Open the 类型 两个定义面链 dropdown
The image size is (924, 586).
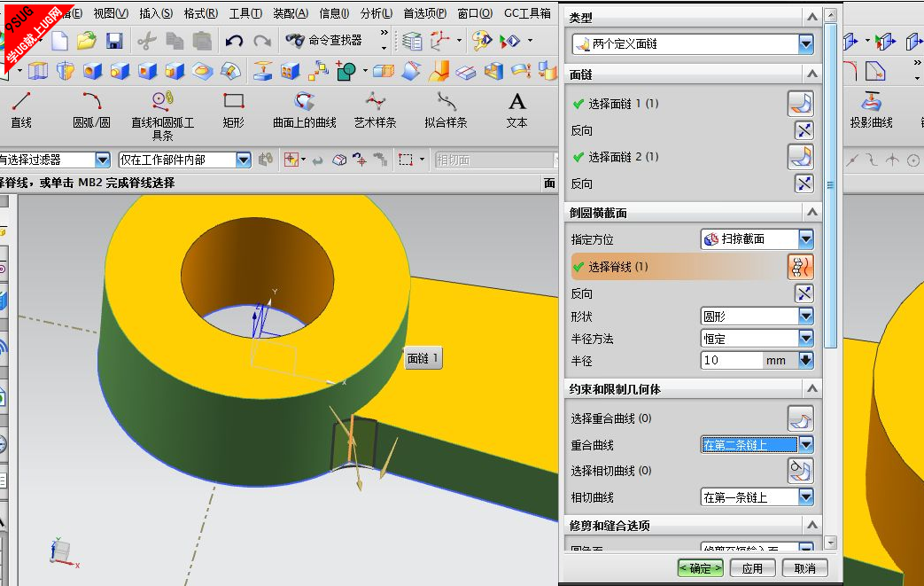point(806,43)
